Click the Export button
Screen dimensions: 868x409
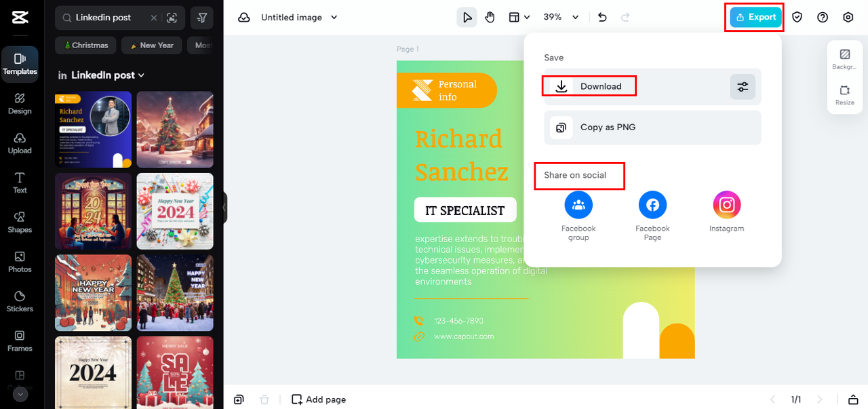tap(756, 18)
